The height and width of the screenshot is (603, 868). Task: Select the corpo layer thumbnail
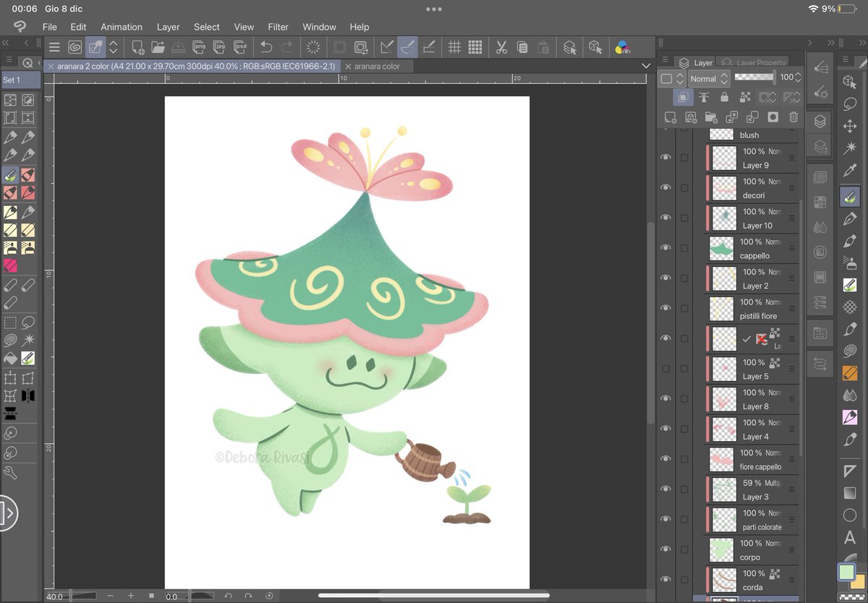[x=721, y=549]
